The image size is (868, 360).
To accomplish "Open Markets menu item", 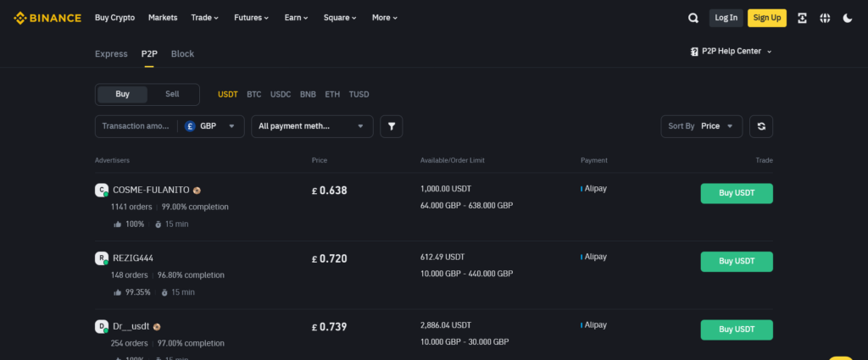I will (x=163, y=18).
